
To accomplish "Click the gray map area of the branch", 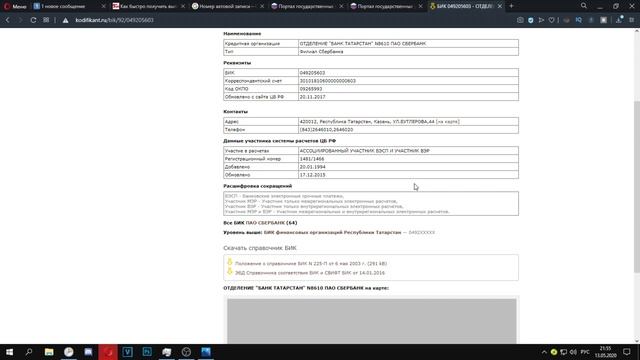I will point(371,321).
